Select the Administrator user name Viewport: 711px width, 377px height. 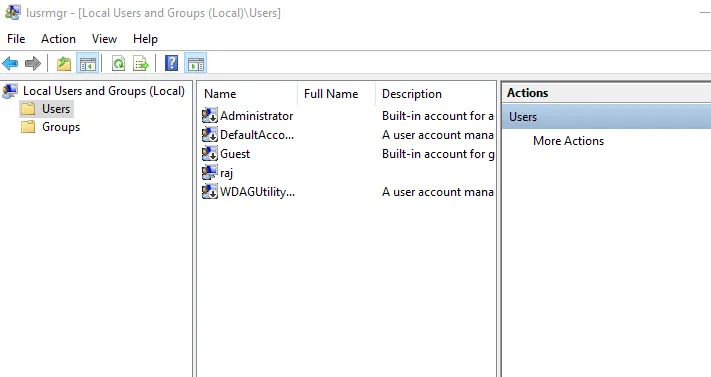coord(257,116)
